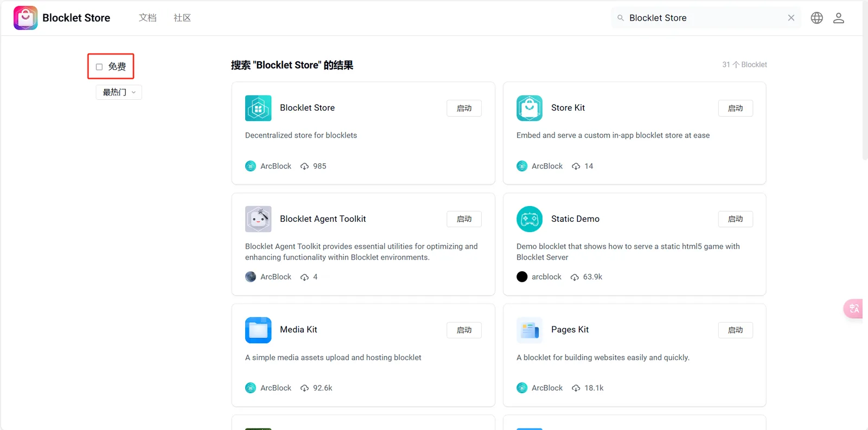Viewport: 868px width, 430px height.
Task: Click ArcBlock avatar on Pages Kit card
Action: tap(522, 388)
